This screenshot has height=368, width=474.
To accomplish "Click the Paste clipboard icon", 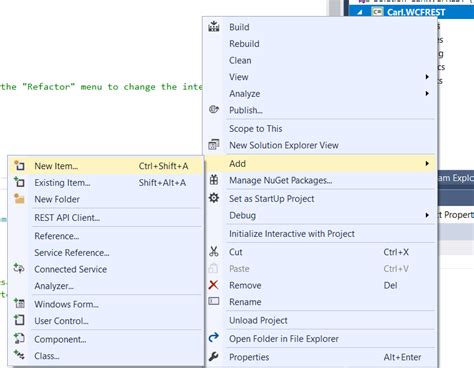I will (214, 268).
